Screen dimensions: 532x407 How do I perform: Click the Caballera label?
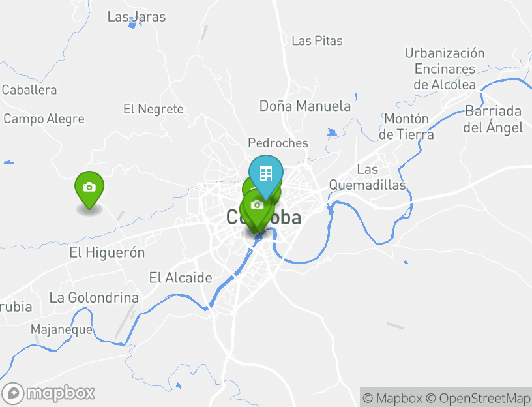click(x=29, y=90)
